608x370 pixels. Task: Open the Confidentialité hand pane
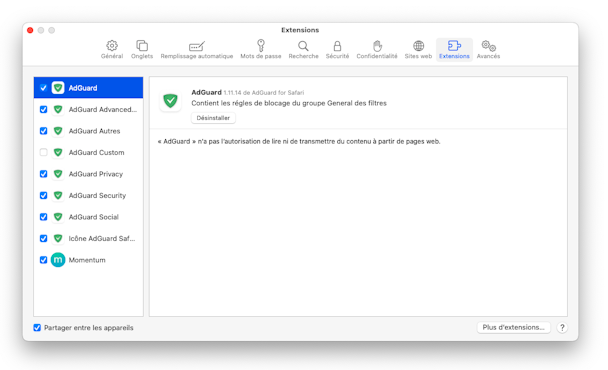coord(377,50)
